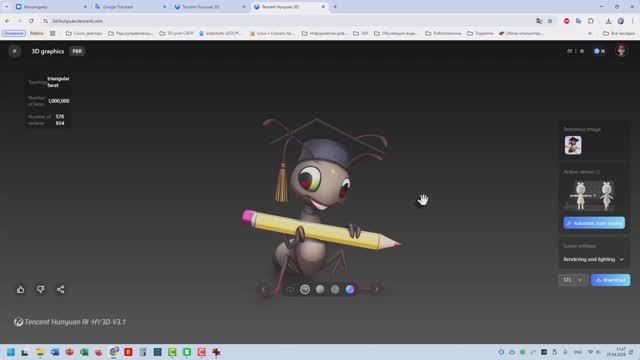Click the browser back arrow
640x360 pixels.
7,21
